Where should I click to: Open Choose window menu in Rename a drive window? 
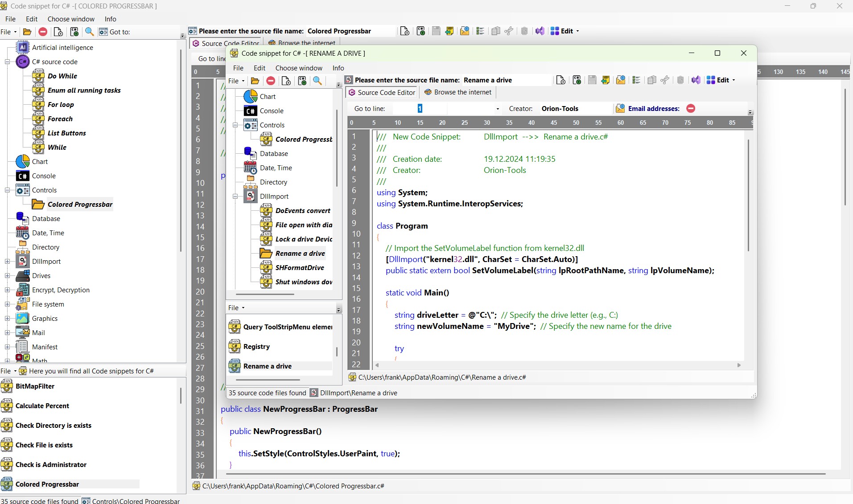(x=299, y=68)
